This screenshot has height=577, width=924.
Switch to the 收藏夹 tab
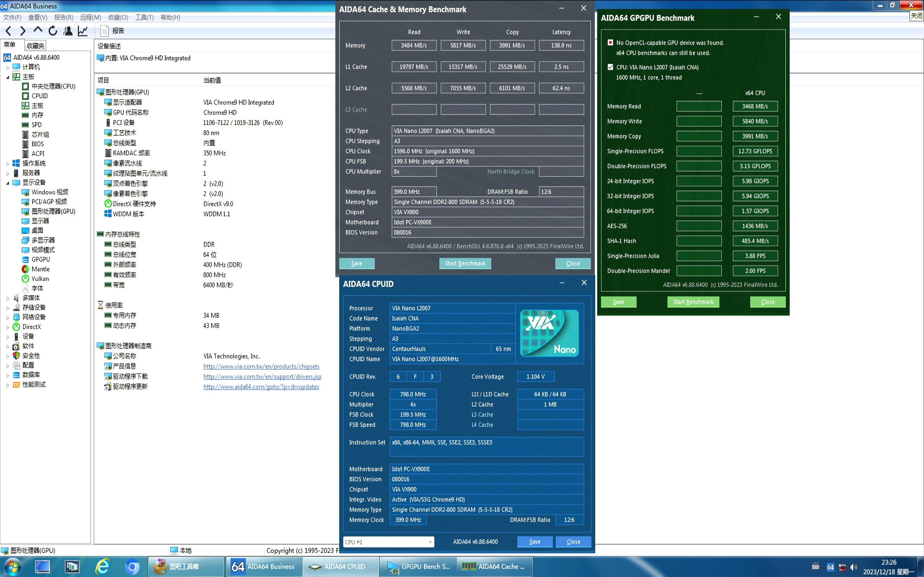pos(35,45)
